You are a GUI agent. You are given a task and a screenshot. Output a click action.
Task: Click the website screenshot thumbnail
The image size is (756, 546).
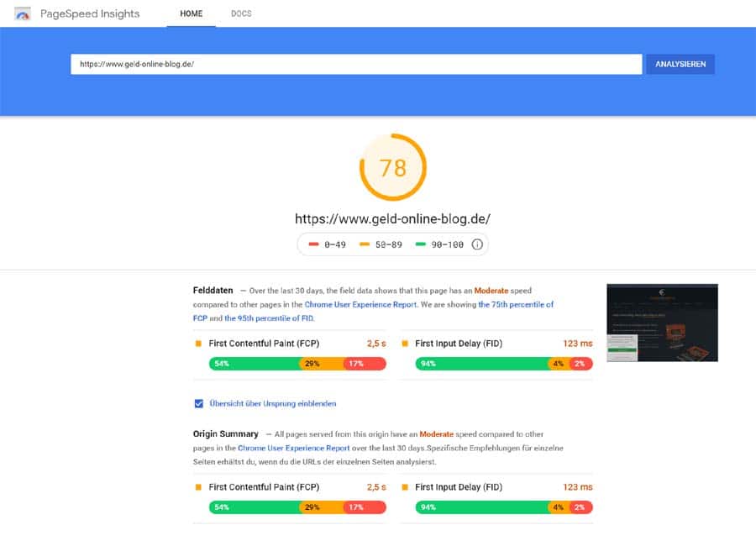coord(662,323)
